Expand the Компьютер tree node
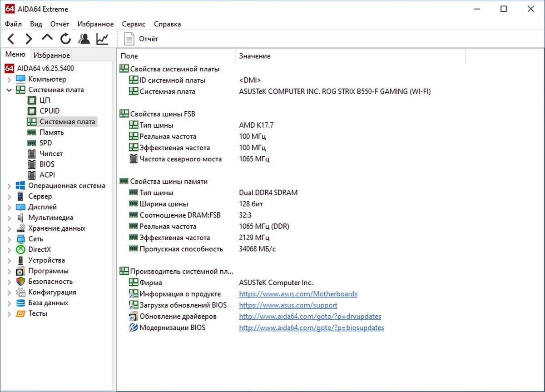The width and height of the screenshot is (545, 392). point(9,79)
